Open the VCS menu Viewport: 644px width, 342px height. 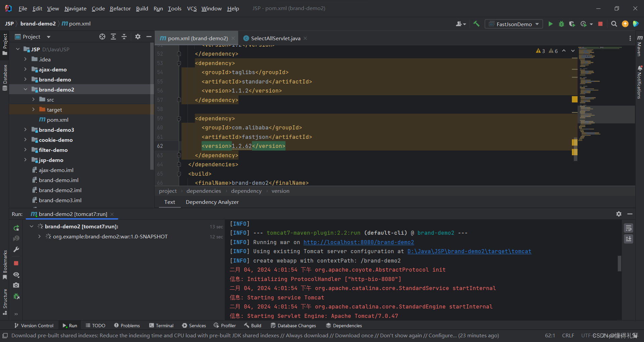click(192, 8)
